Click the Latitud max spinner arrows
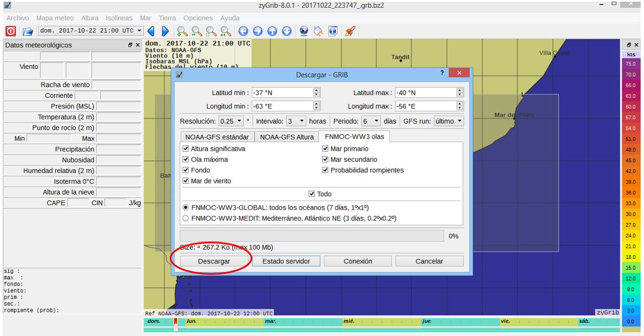This screenshot has width=644, height=336. [460, 93]
